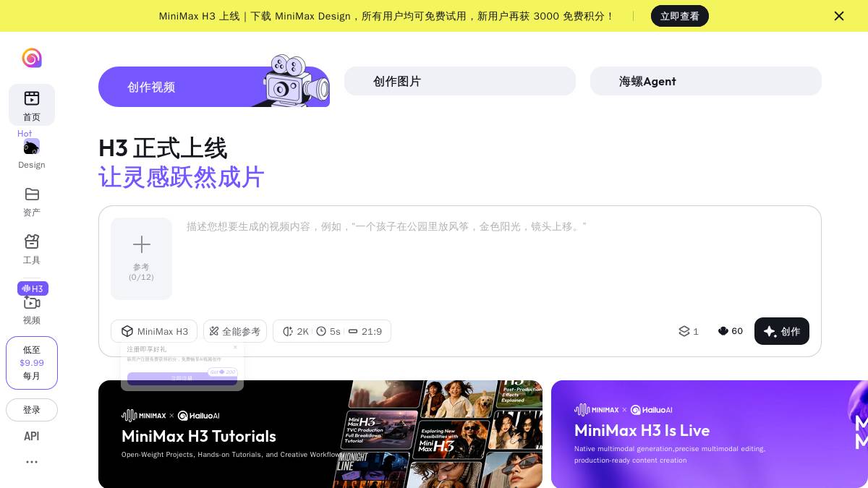Click the 创作 generate button
The height and width of the screenshot is (488, 868).
coord(782,331)
